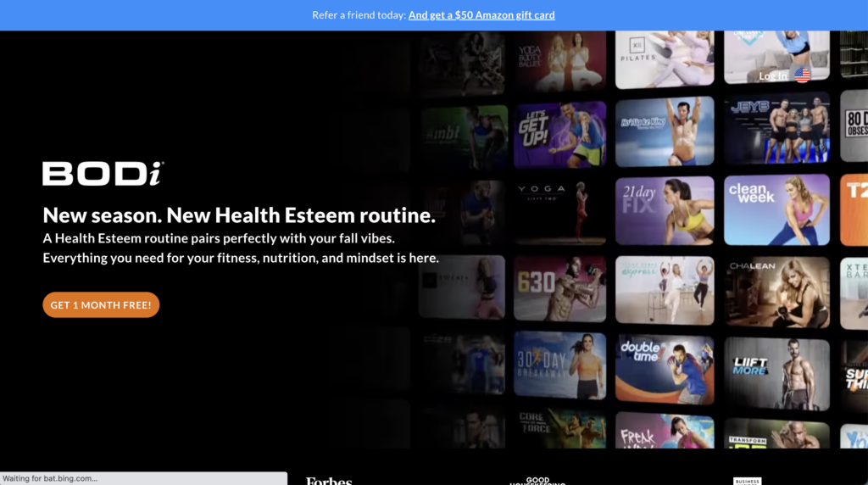Click the Business Insider logo

pyautogui.click(x=748, y=481)
